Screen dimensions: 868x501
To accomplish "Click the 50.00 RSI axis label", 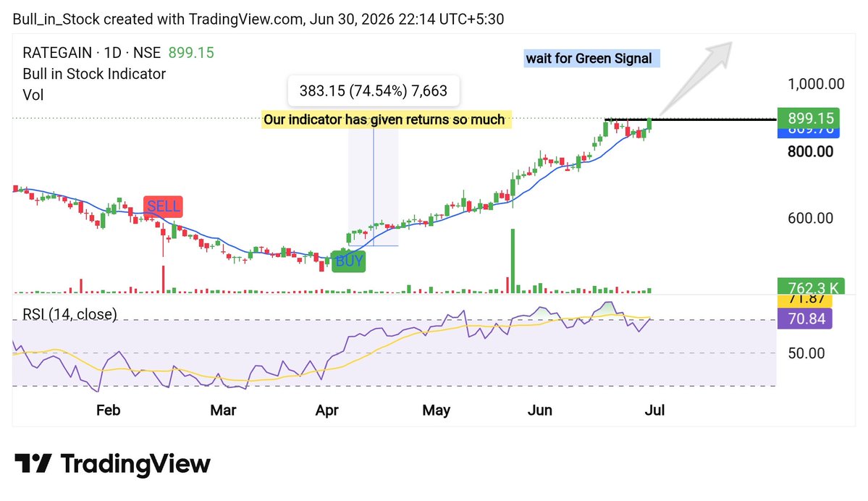I will (806, 353).
